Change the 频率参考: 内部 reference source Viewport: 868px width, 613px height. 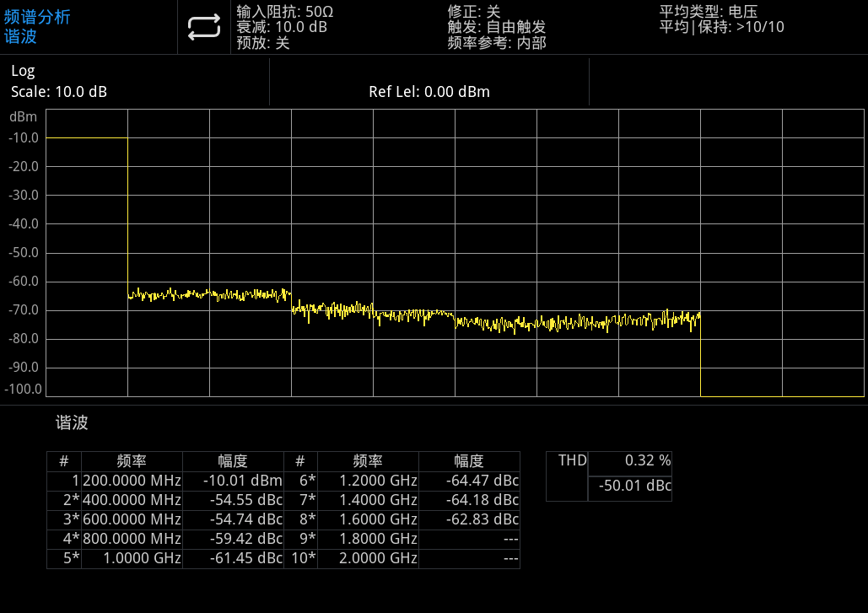point(497,43)
